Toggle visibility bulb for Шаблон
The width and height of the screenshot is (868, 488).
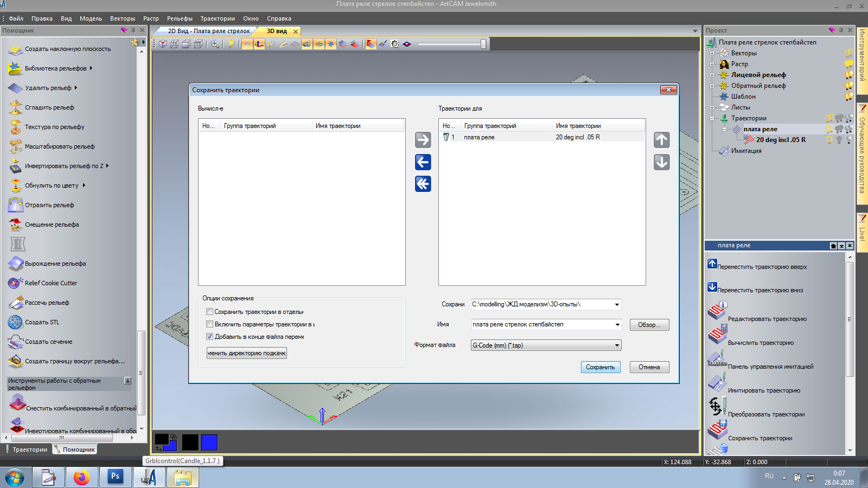point(849,97)
